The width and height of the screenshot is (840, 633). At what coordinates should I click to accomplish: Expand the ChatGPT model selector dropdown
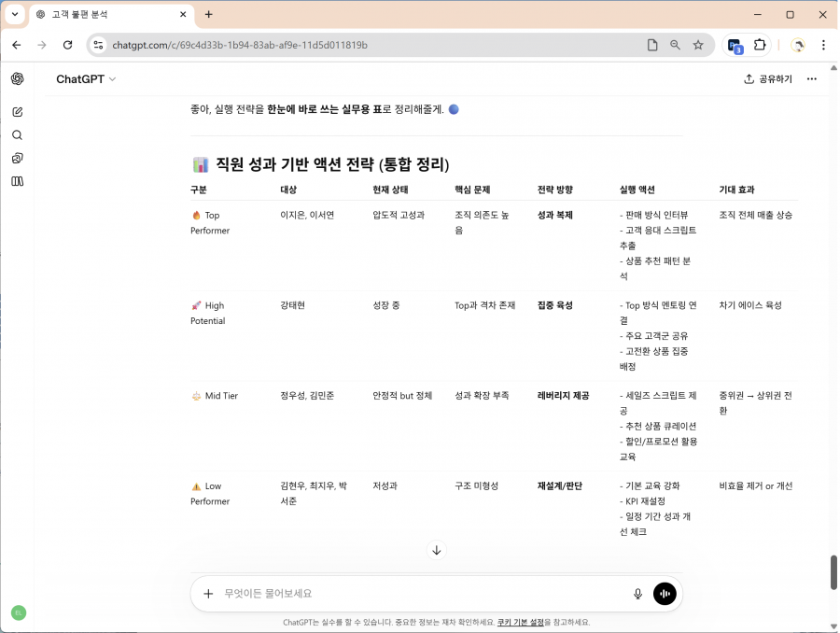coord(86,79)
